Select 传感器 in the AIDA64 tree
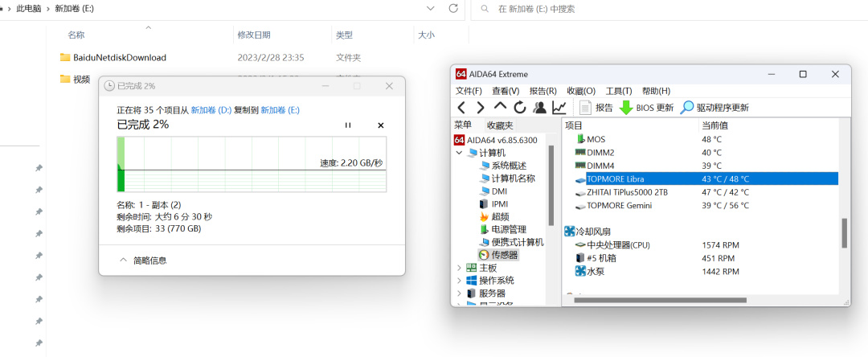 [x=499, y=255]
